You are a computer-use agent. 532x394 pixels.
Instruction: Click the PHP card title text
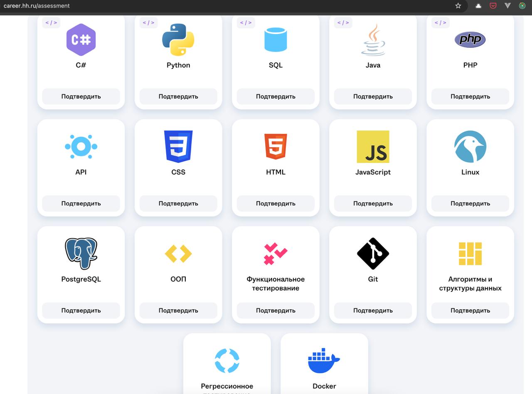coord(470,65)
